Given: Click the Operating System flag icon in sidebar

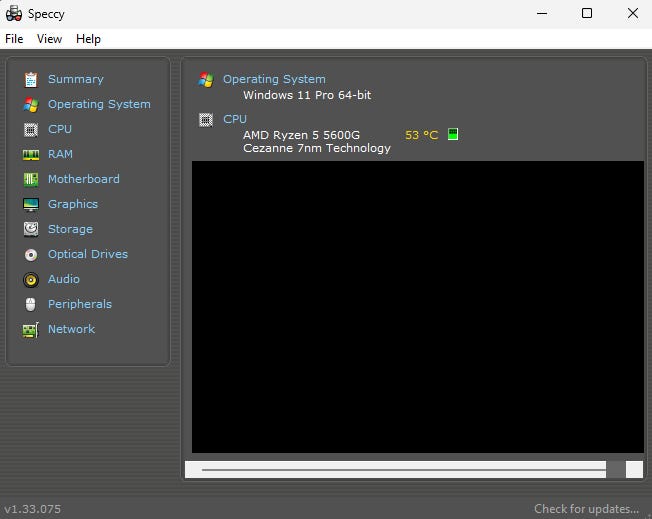Looking at the screenshot, I should tap(31, 105).
